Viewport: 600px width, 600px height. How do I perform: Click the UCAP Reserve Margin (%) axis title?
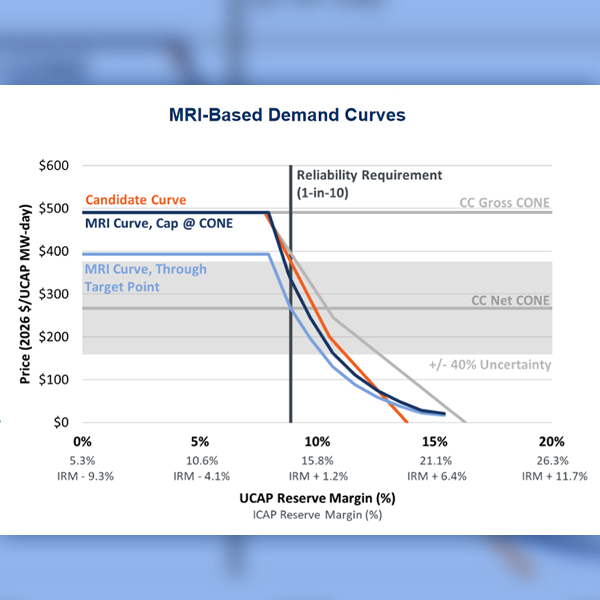click(317, 497)
